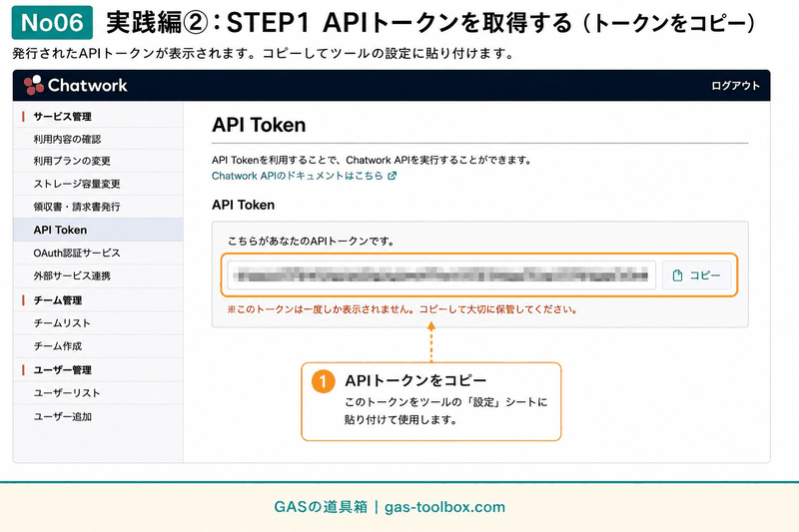Click the red token warning note
The image size is (799, 532).
coord(402,309)
